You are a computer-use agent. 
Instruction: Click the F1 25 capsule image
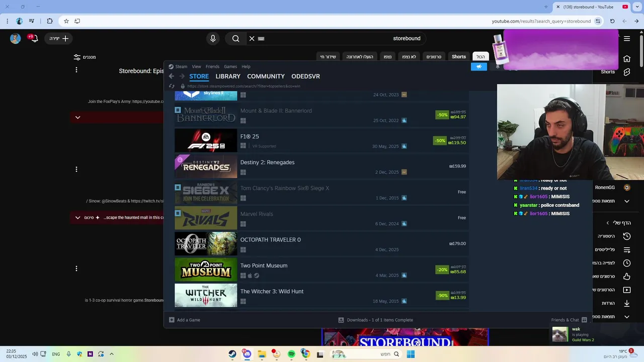[206, 141]
